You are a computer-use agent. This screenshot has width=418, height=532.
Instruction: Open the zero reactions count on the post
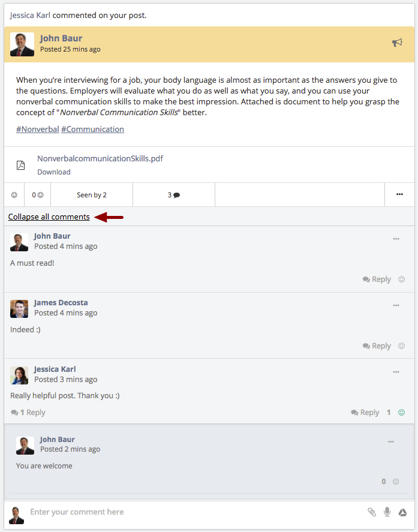click(38, 195)
